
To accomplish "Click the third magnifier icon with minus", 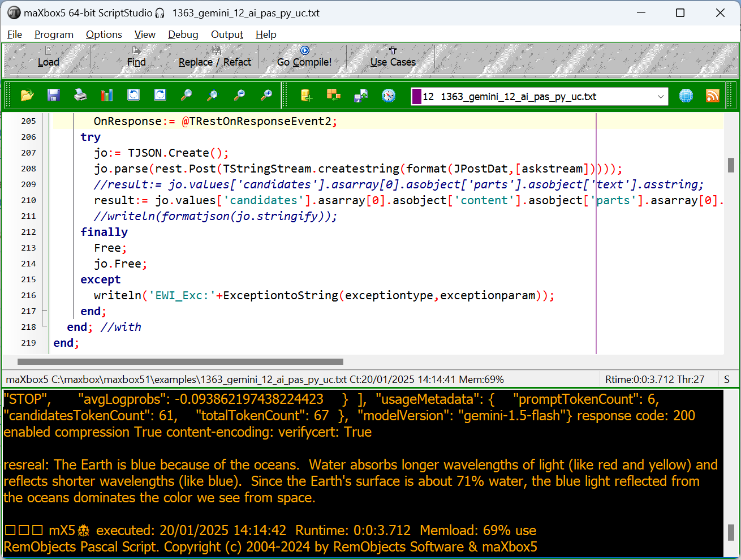I will click(x=239, y=96).
